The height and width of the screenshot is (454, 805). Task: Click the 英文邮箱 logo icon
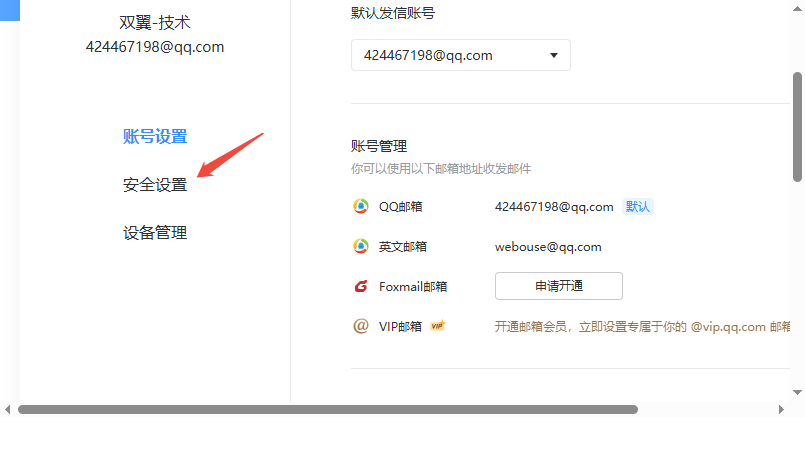coord(361,247)
